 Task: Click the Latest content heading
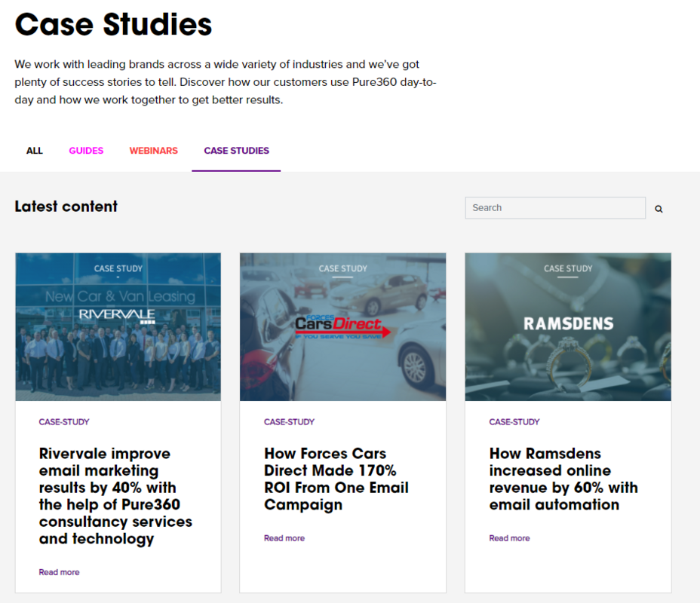coord(66,207)
